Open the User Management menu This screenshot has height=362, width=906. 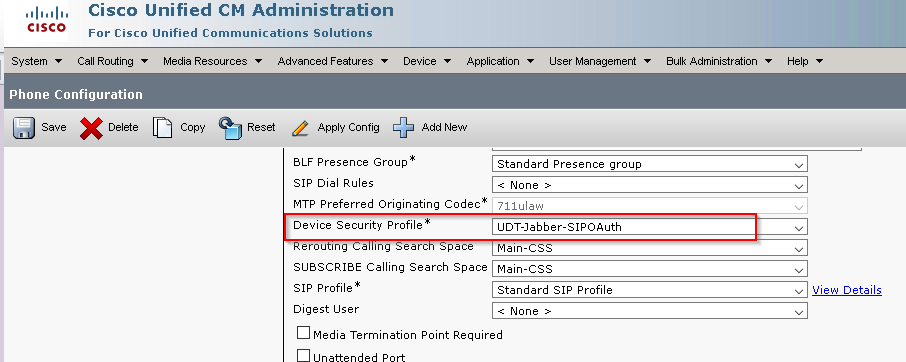[x=600, y=61]
